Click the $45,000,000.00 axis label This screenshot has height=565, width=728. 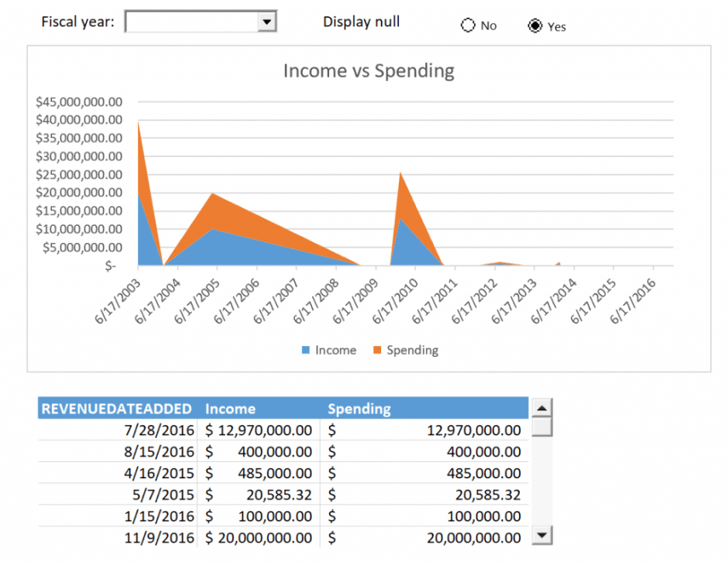point(79,101)
